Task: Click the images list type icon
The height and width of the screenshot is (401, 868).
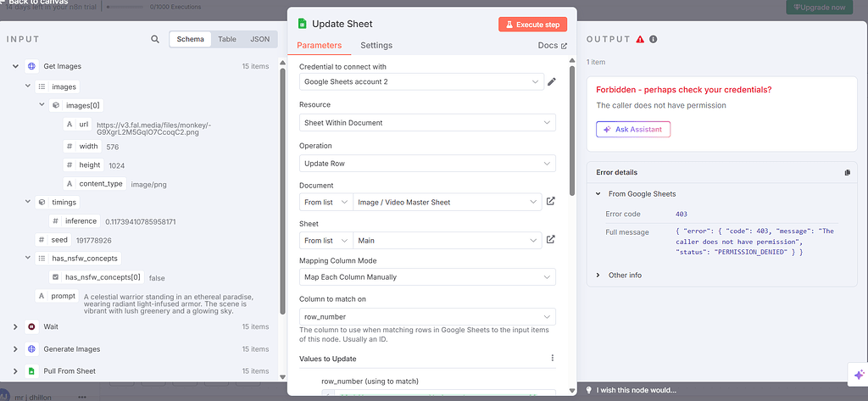Action: (x=42, y=87)
